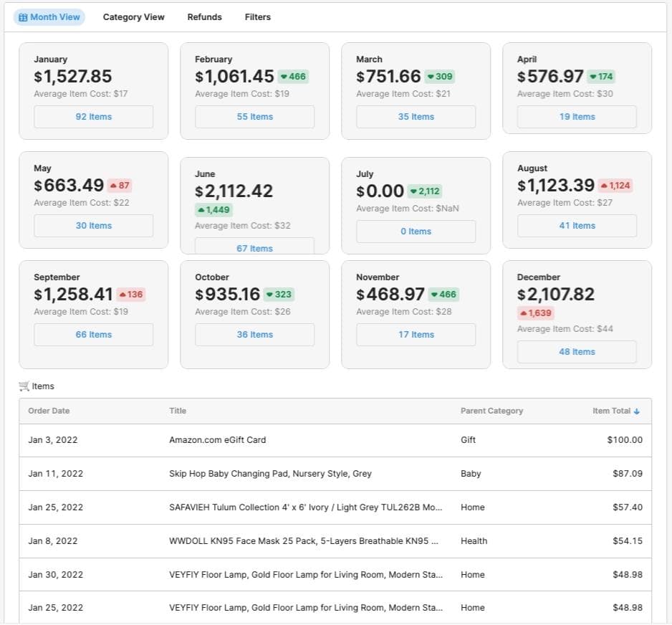
Task: Click December's red 1,639 increase badge
Action: (x=535, y=313)
